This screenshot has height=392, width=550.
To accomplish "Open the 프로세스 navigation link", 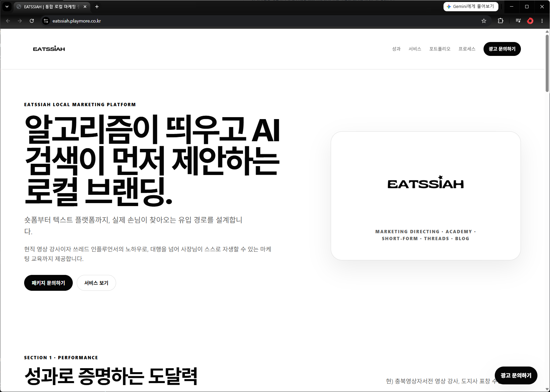I will [467, 49].
